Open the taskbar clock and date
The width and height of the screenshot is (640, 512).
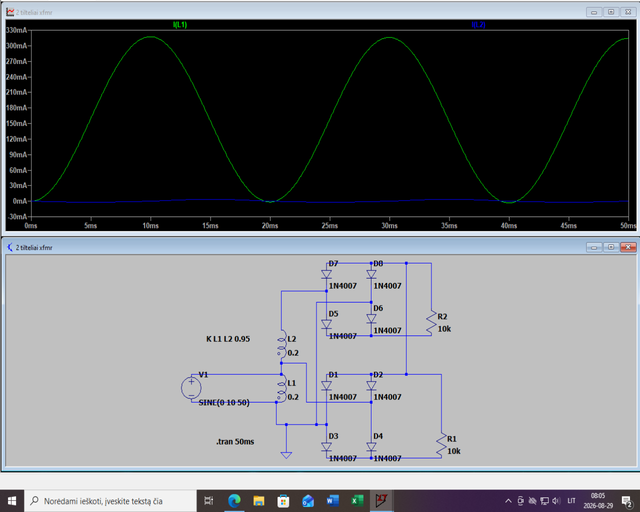(x=598, y=501)
